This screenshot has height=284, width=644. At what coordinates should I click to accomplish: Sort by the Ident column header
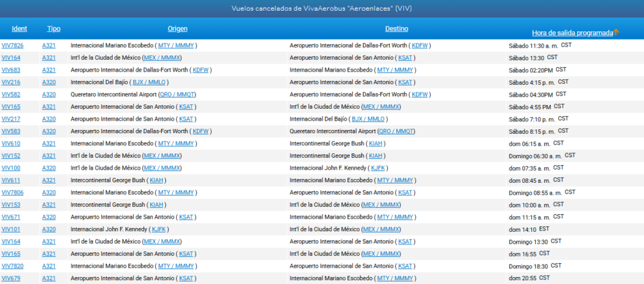pyautogui.click(x=19, y=29)
